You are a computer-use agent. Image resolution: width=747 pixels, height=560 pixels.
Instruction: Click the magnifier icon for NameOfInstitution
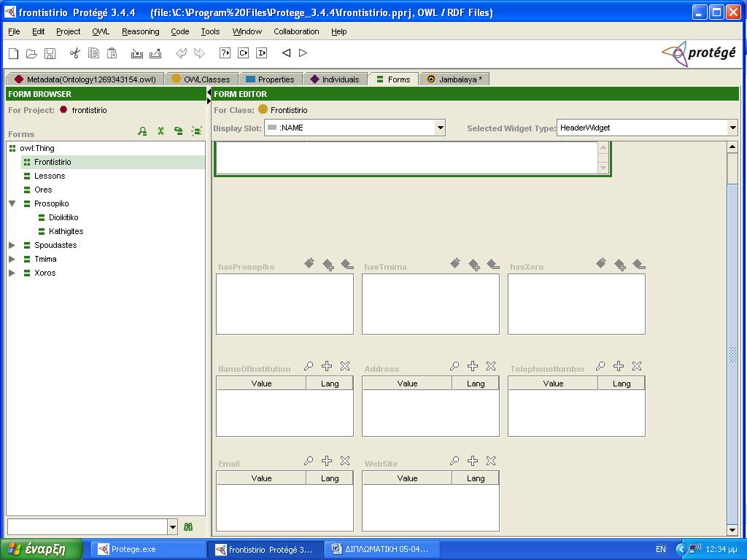tap(309, 366)
